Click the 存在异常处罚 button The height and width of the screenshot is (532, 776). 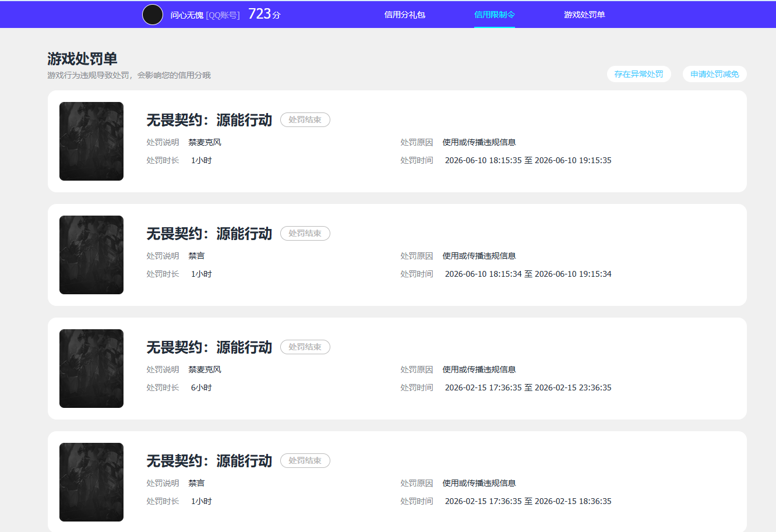pos(639,74)
